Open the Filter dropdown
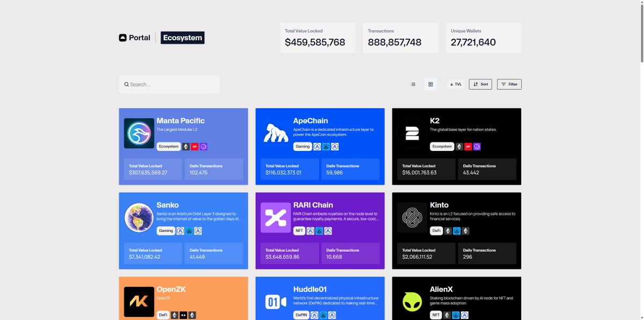 coord(509,84)
